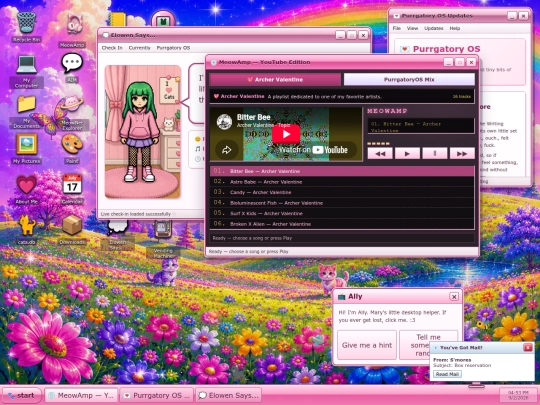Click the Archer Valentine playlist description text
Viewport: 540px width, 405px height.
(x=324, y=97)
